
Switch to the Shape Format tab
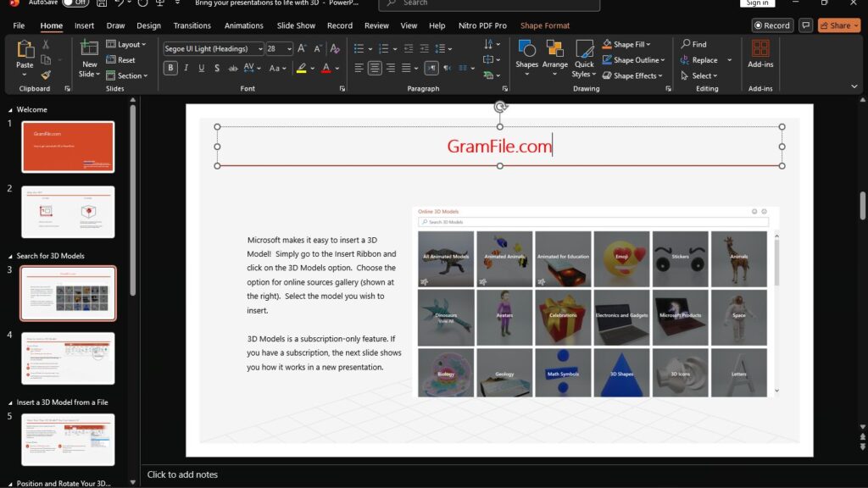[545, 25]
